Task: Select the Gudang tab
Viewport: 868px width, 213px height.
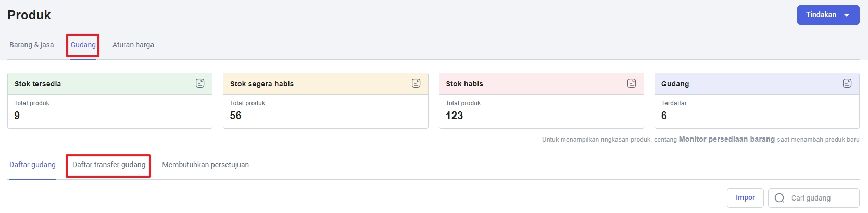Action: (83, 45)
